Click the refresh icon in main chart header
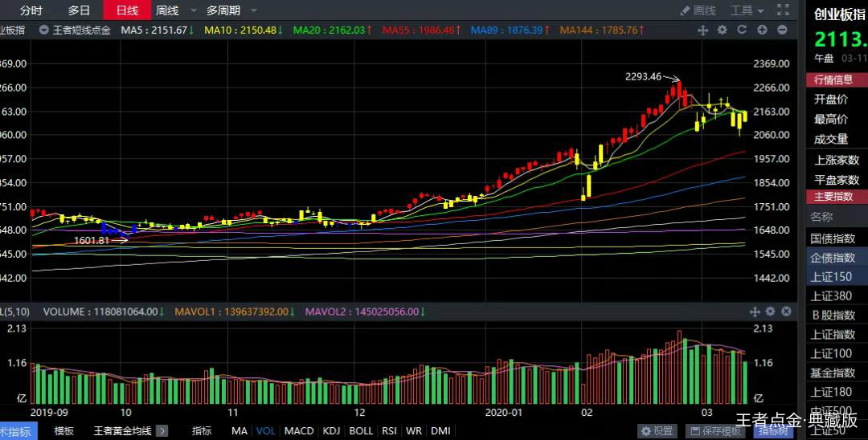868x440 pixels. 741,30
